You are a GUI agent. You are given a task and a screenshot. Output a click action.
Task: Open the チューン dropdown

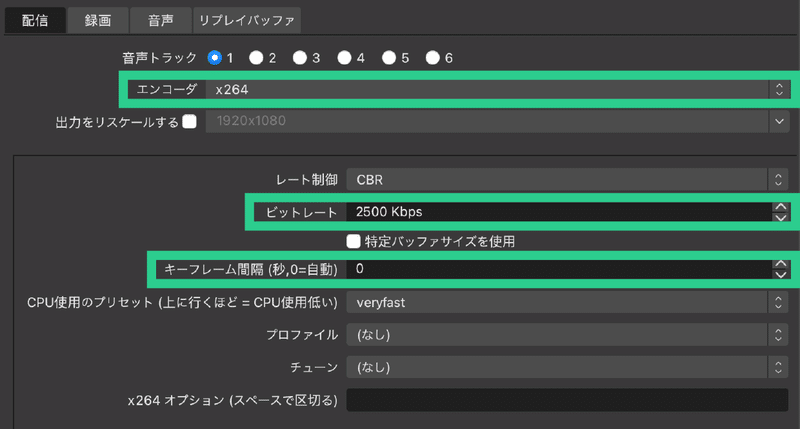pyautogui.click(x=567, y=367)
